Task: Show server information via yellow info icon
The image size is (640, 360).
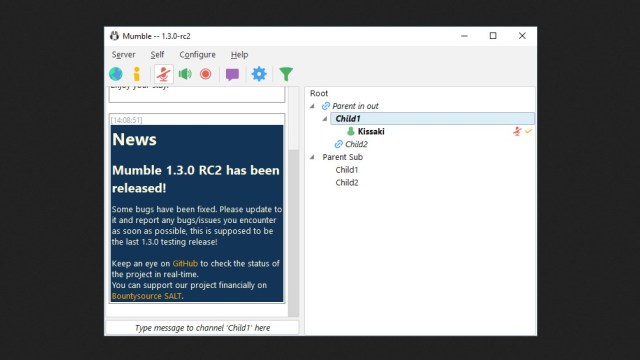Action: pyautogui.click(x=137, y=74)
